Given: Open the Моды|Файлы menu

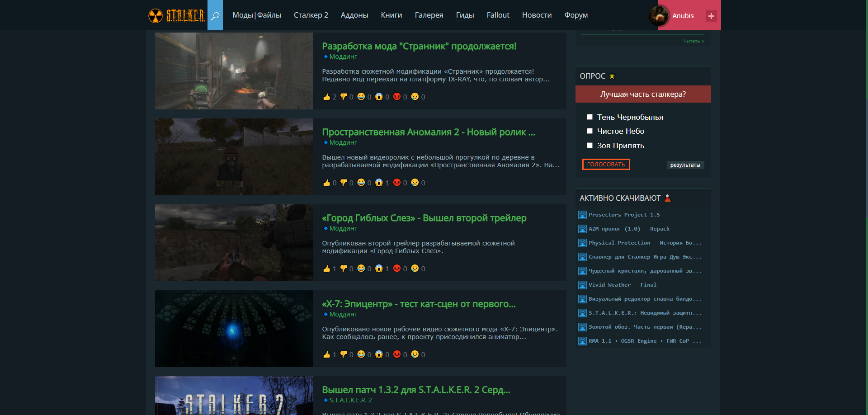Looking at the screenshot, I should click(257, 15).
